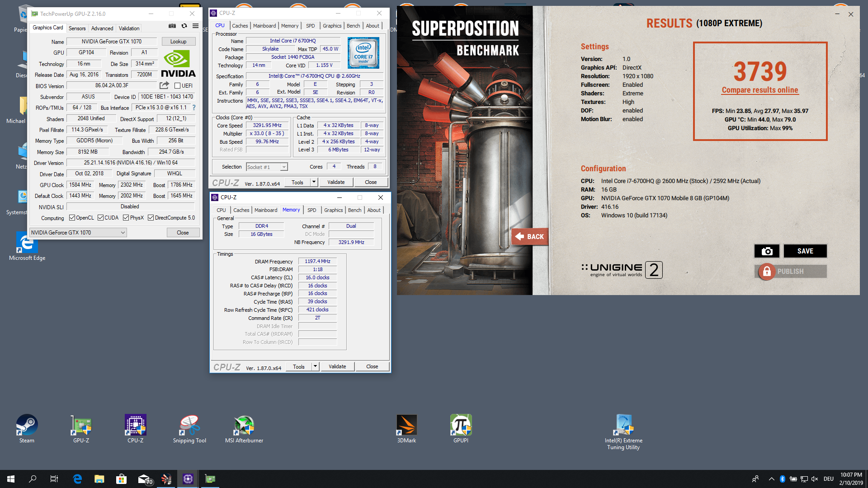Viewport: 868px width, 488px height.
Task: Click the CPU-Z taskbar icon
Action: [x=188, y=479]
